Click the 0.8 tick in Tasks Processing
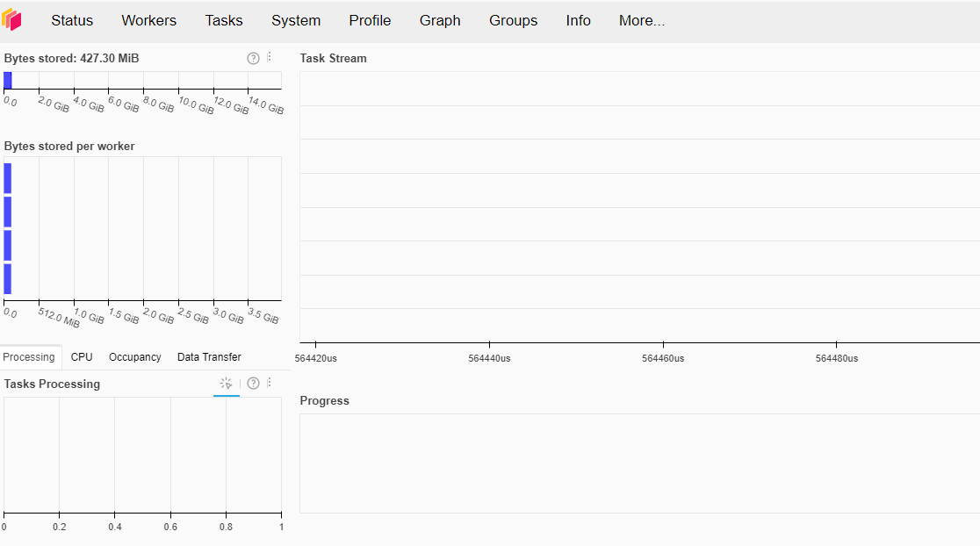 [227, 527]
